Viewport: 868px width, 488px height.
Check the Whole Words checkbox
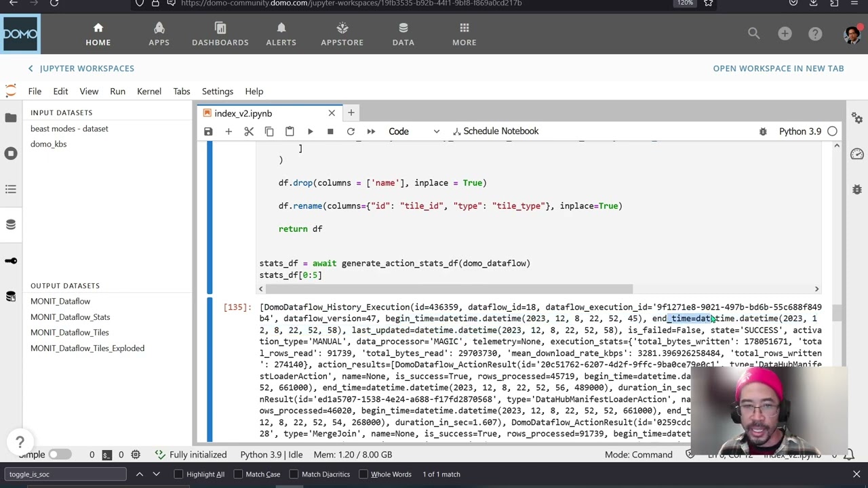pos(363,474)
